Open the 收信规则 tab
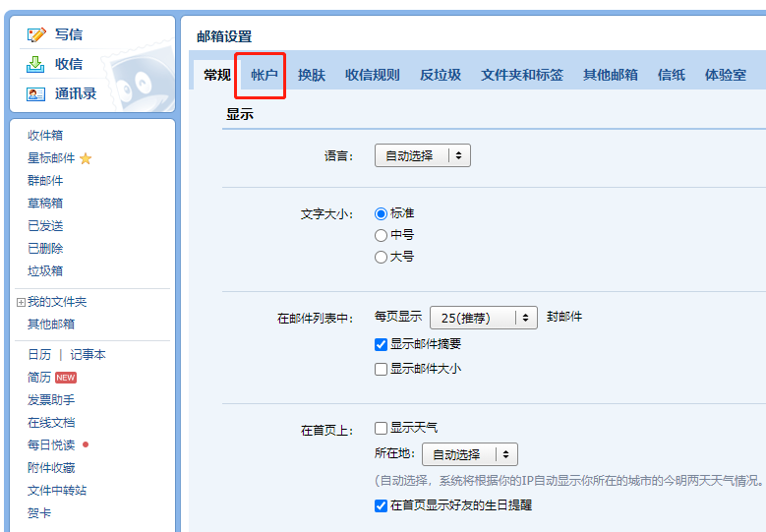This screenshot has width=766, height=532. 373,75
